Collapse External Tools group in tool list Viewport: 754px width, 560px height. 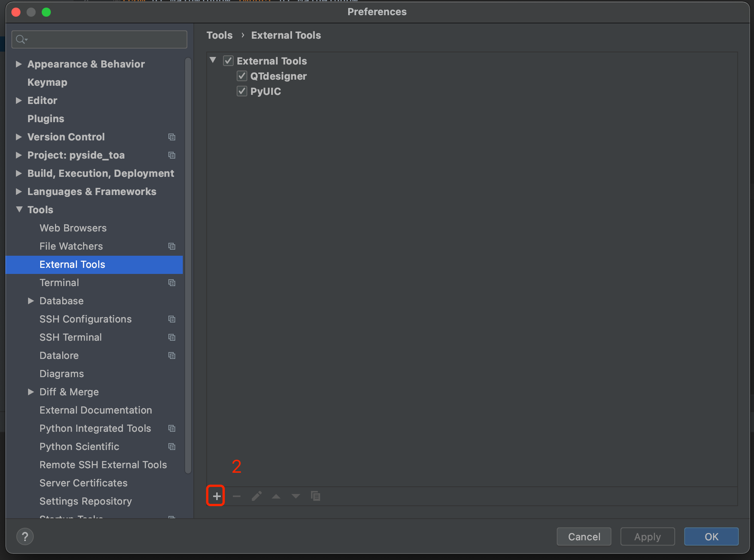[213, 60]
